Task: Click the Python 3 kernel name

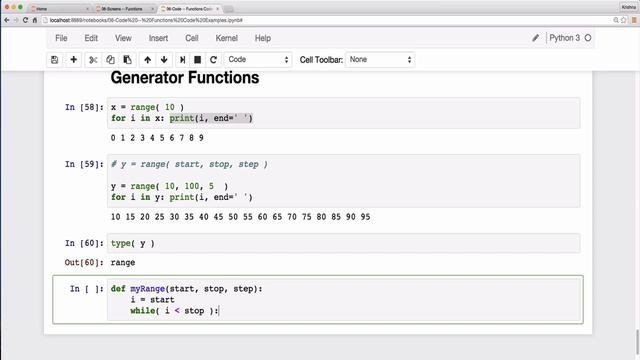Action: 564,38
